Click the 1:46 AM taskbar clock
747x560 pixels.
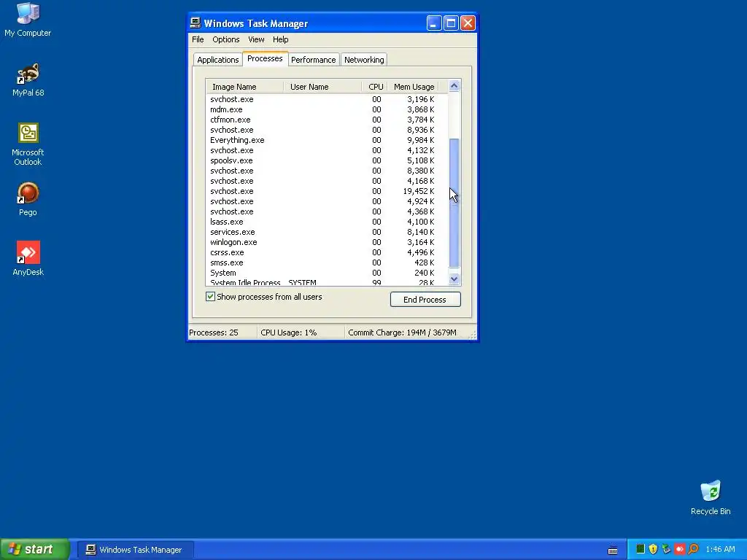pyautogui.click(x=720, y=550)
